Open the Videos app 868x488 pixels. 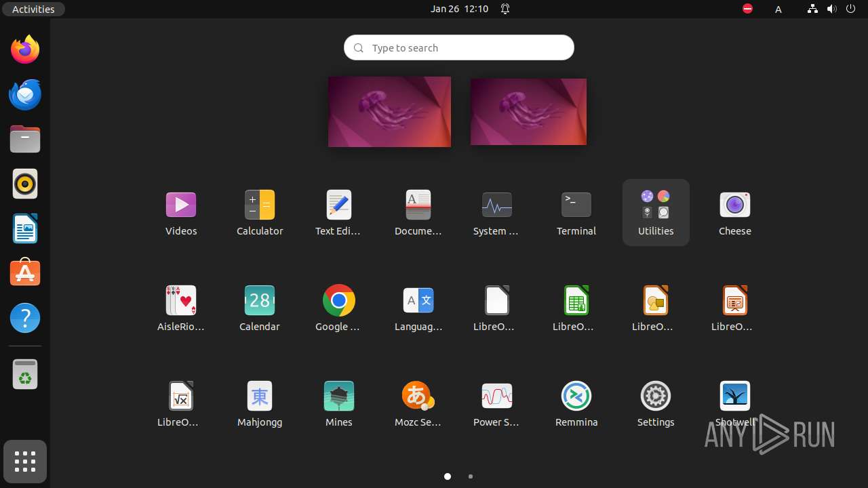coord(181,212)
